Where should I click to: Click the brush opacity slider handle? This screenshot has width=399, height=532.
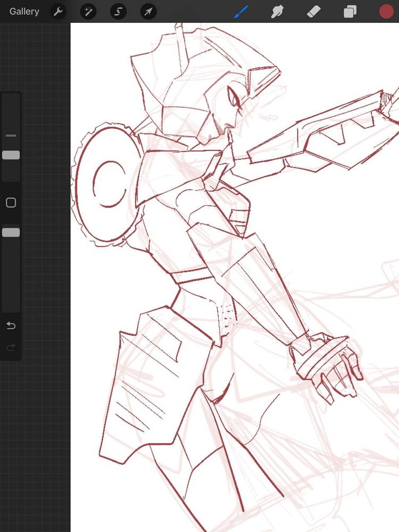11,232
